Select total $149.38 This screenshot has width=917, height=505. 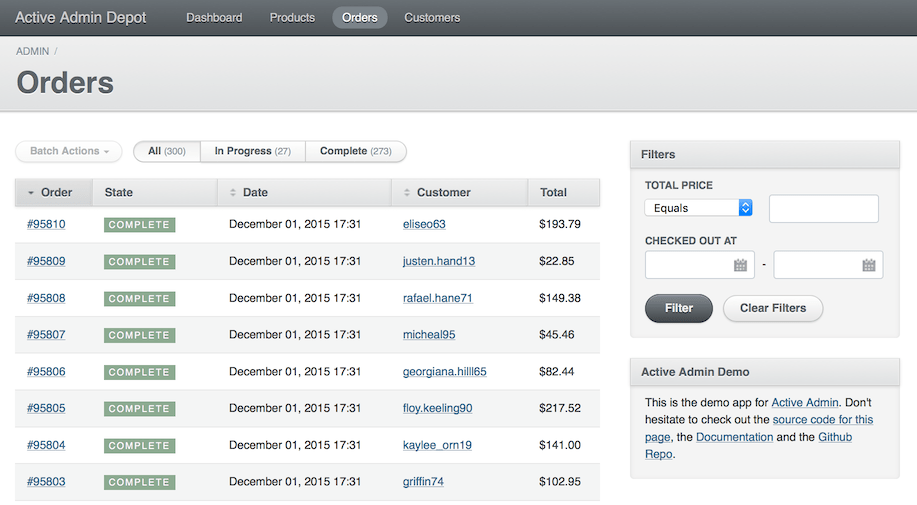[560, 298]
